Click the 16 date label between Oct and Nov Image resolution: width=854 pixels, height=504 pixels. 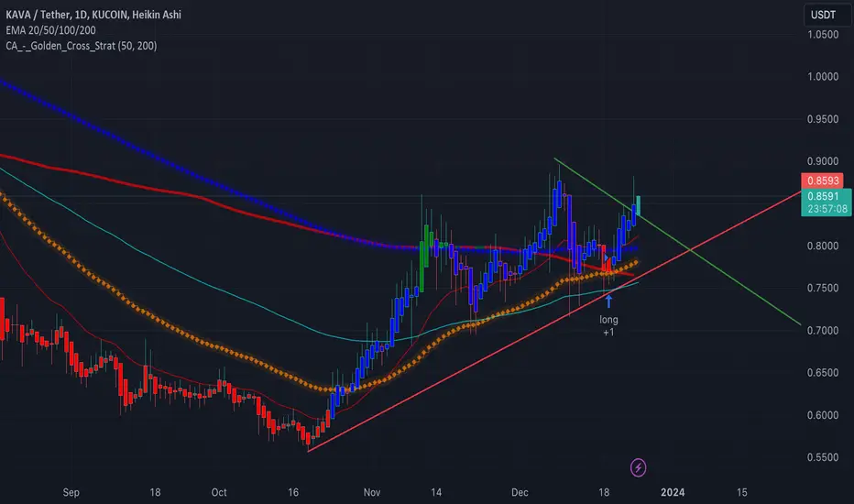293,493
